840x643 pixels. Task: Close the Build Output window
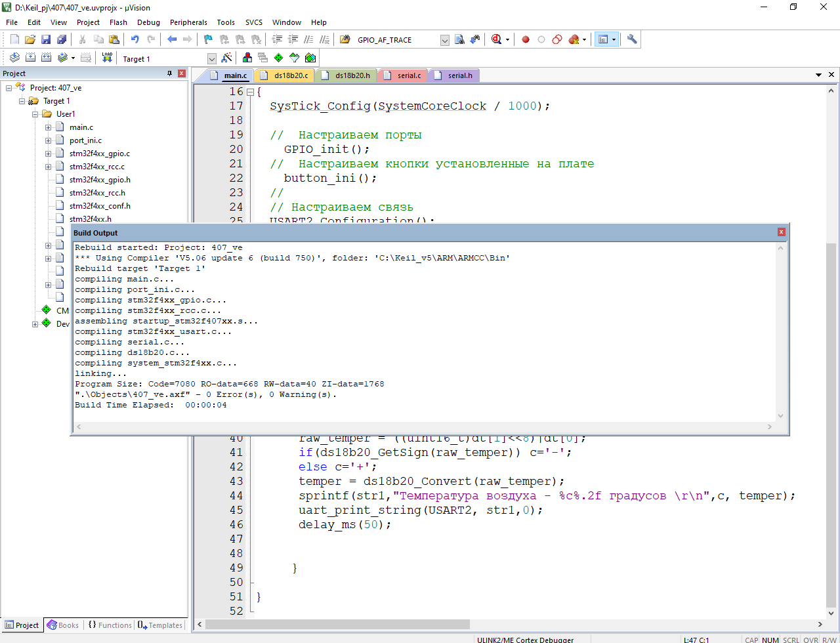781,232
